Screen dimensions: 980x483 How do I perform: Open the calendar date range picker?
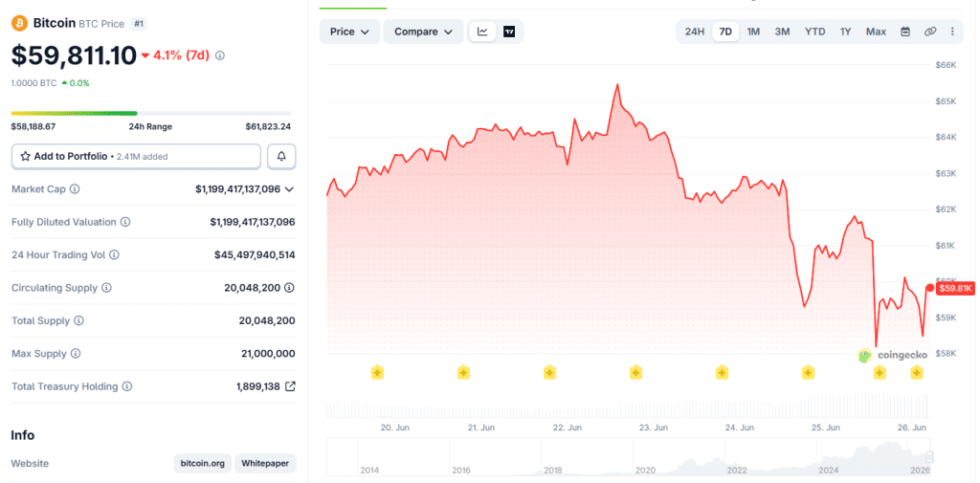(x=905, y=32)
